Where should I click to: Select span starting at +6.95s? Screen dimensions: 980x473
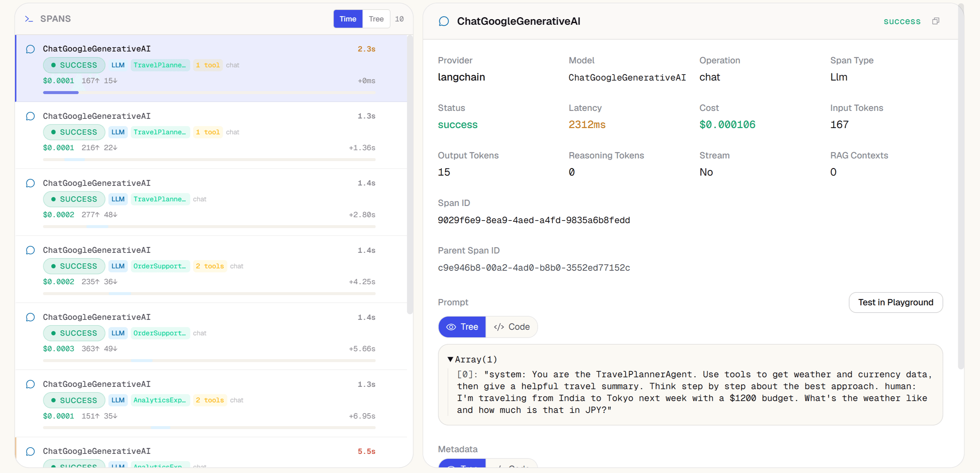[x=211, y=403]
